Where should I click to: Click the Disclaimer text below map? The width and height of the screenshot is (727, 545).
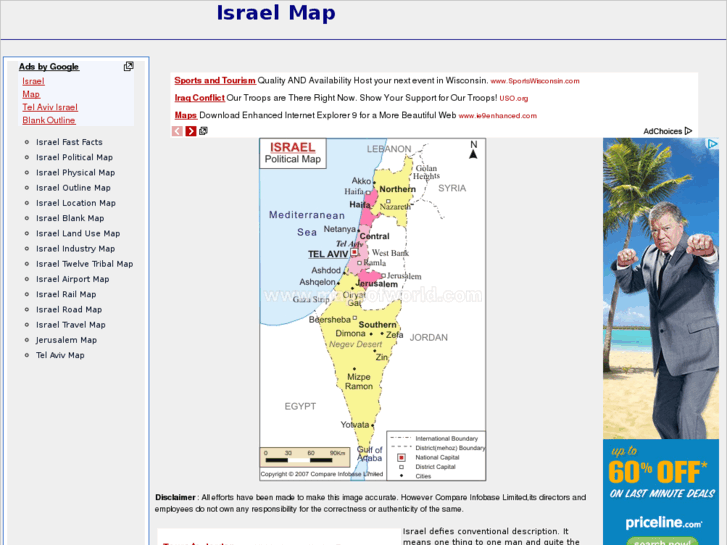tap(370, 503)
